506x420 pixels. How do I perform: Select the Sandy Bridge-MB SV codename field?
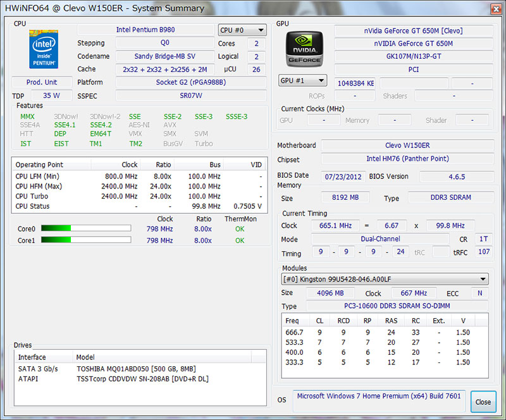[x=165, y=56]
